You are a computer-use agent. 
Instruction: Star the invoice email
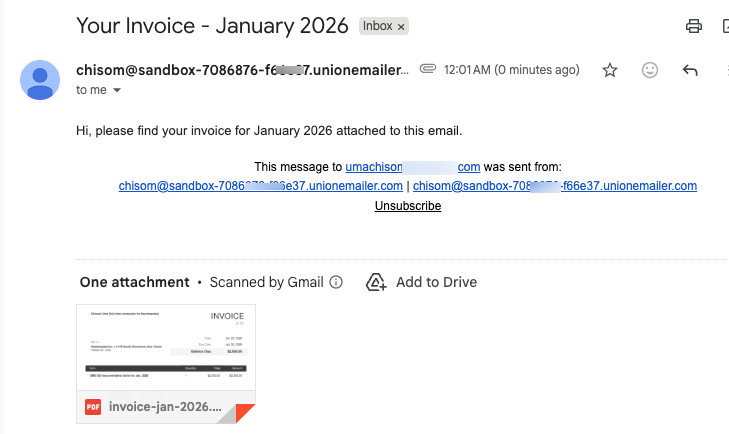(x=610, y=70)
